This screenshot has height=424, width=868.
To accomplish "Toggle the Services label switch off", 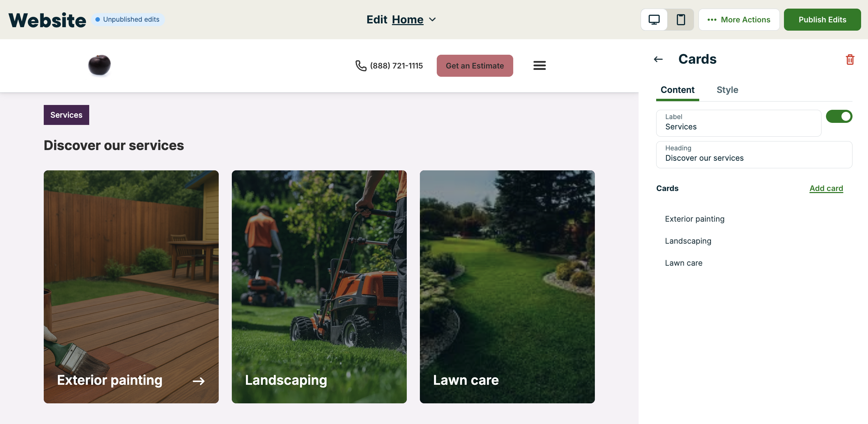I will point(839,116).
